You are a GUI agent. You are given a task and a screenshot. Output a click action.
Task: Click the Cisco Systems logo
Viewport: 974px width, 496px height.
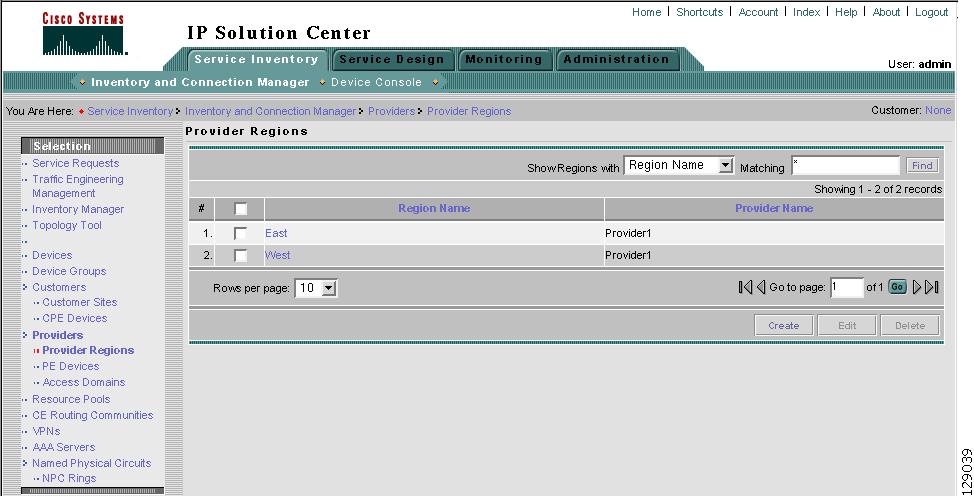click(x=84, y=34)
